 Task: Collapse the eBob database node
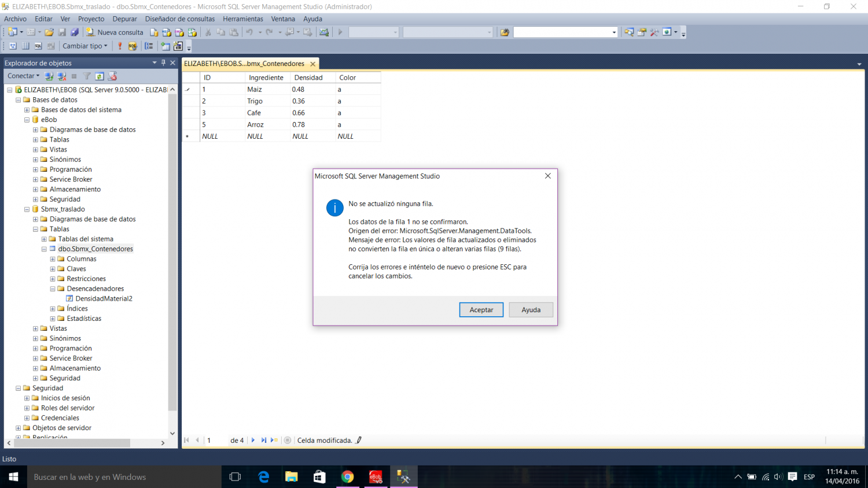coord(27,120)
